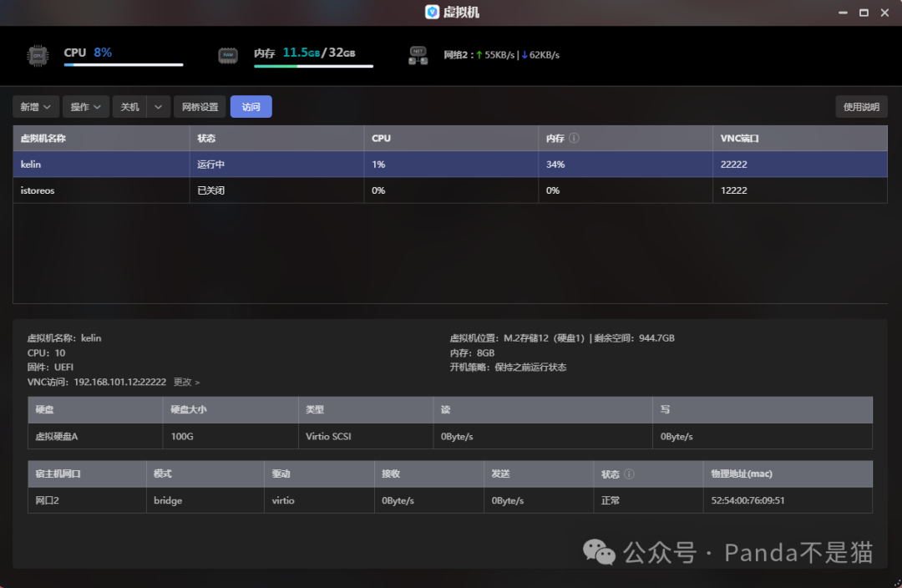Open 网桥设置
The width and height of the screenshot is (902, 588).
coord(200,107)
